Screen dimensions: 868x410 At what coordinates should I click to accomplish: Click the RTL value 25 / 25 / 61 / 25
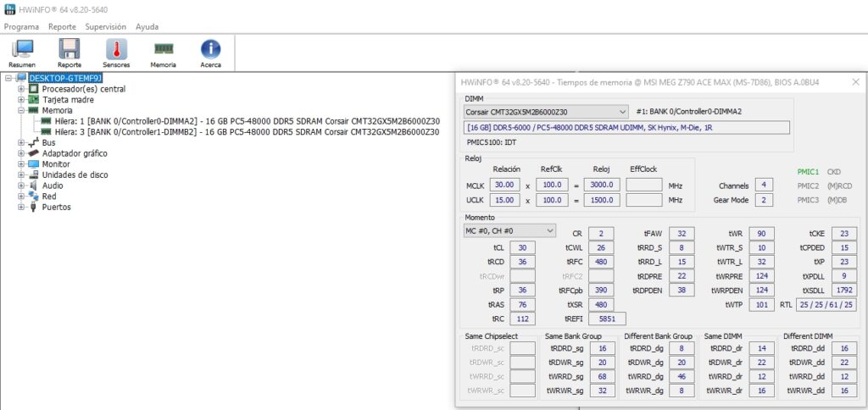826,304
